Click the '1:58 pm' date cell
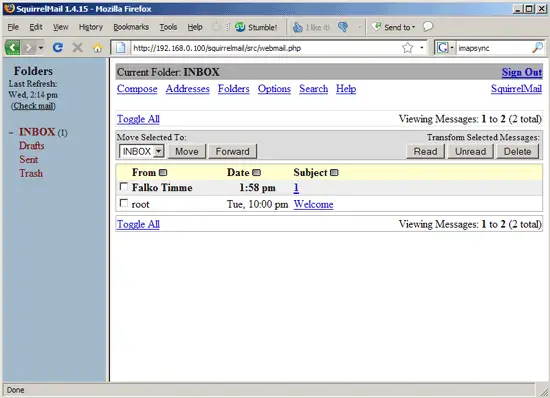 pos(257,188)
